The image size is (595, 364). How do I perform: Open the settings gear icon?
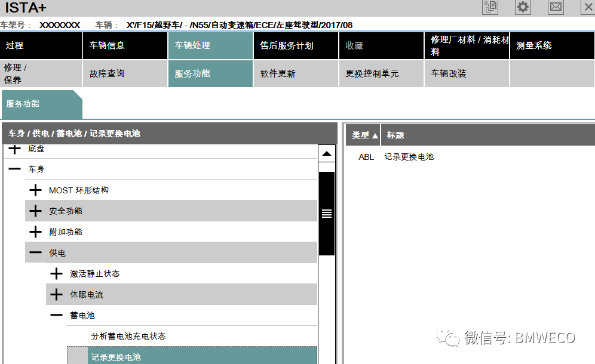pyautogui.click(x=523, y=7)
